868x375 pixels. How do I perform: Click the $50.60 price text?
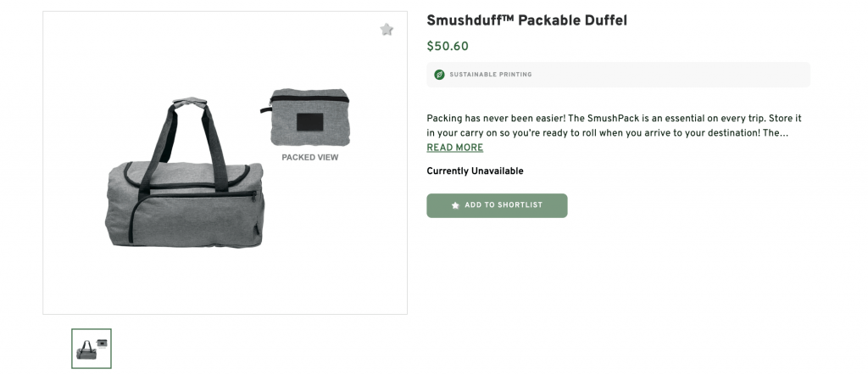448,47
